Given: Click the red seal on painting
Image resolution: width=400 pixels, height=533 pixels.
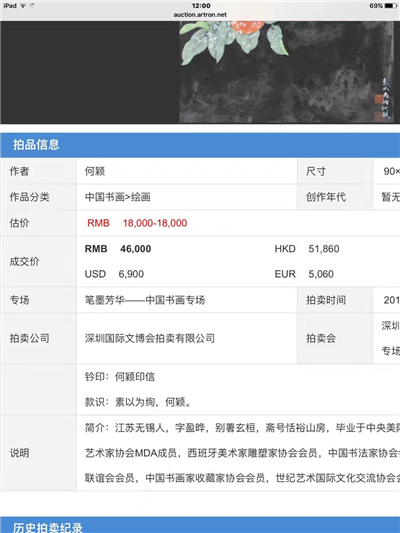Looking at the screenshot, I should pos(379,99).
